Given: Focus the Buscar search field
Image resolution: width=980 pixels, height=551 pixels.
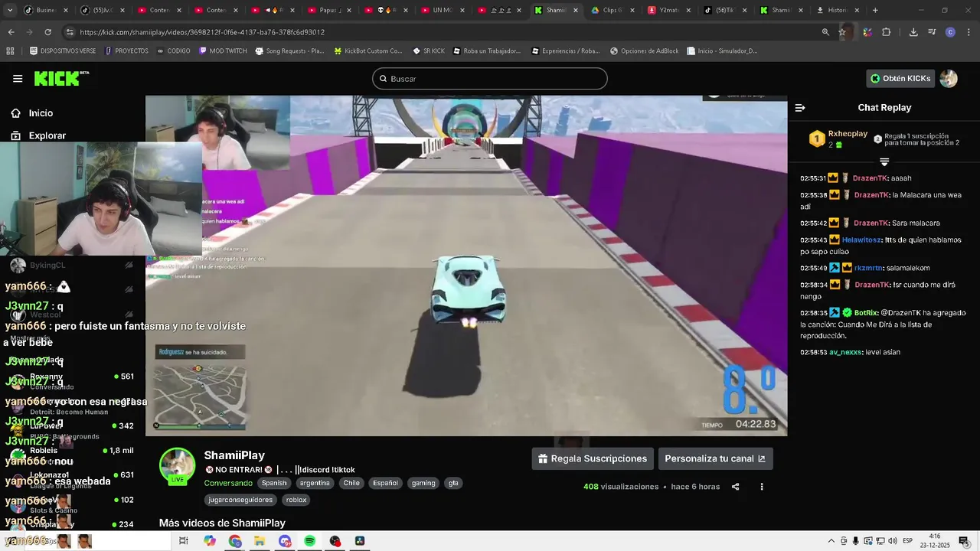Looking at the screenshot, I should 490,79.
